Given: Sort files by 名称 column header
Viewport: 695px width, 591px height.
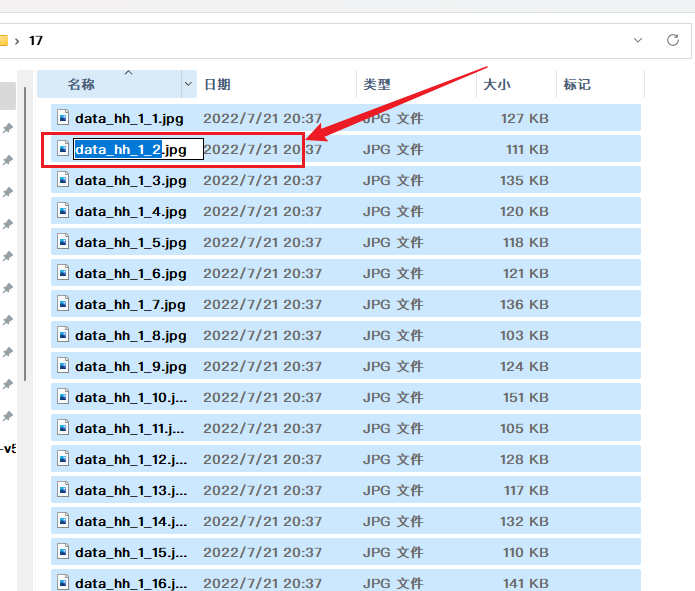Looking at the screenshot, I should coord(82,84).
